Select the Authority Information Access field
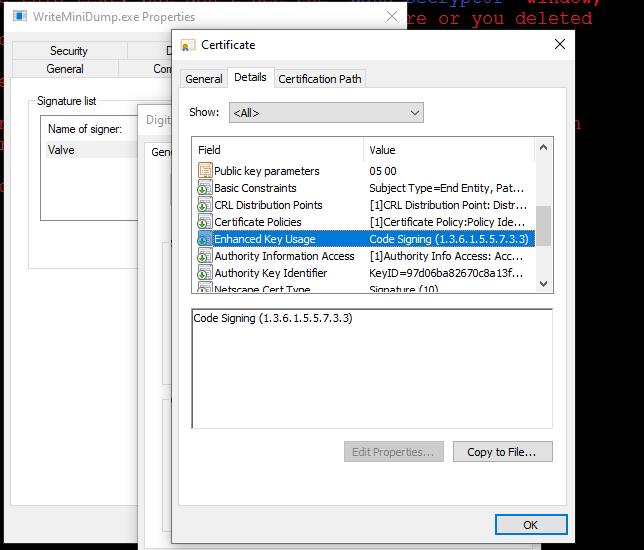This screenshot has height=550, width=644. (x=366, y=256)
